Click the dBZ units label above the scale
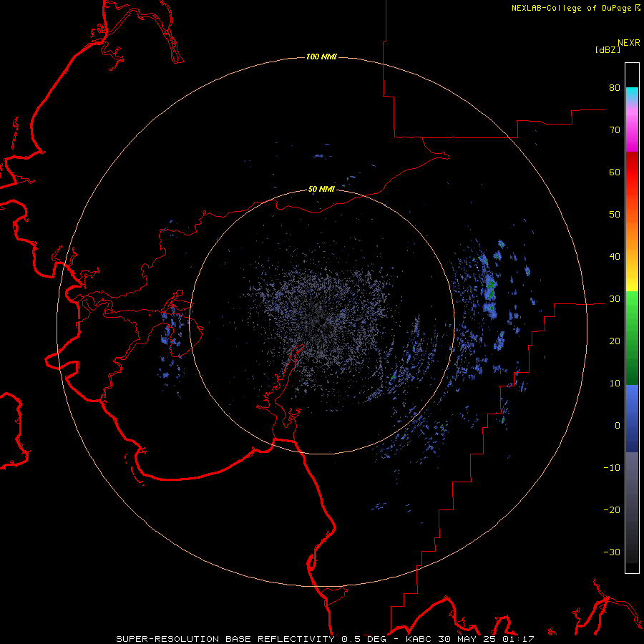The image size is (644, 644). [x=608, y=49]
